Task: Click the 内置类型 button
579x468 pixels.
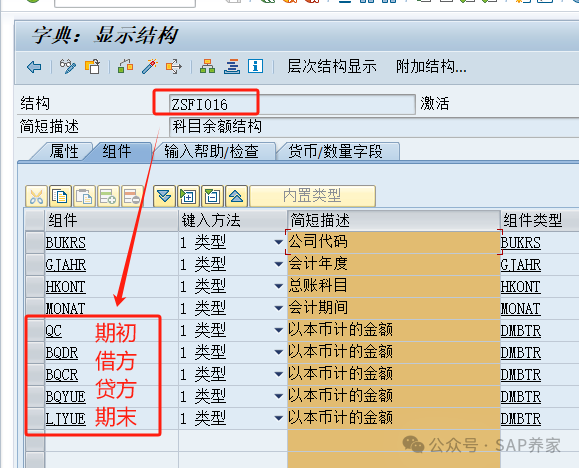Action: click(x=312, y=196)
